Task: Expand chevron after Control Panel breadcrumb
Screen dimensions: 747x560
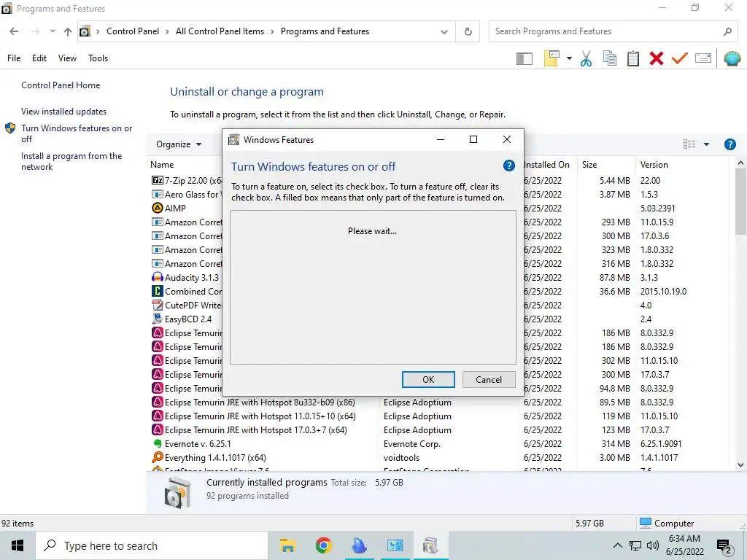Action: click(x=167, y=31)
